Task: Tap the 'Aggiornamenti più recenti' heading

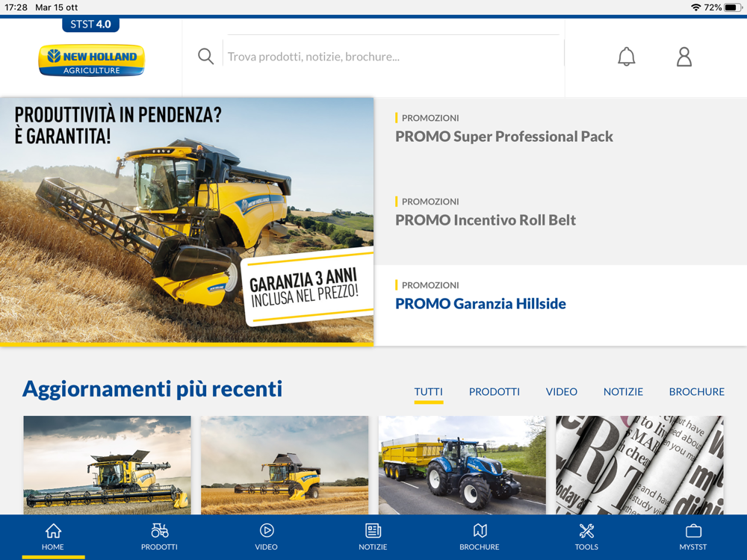Action: (x=152, y=389)
